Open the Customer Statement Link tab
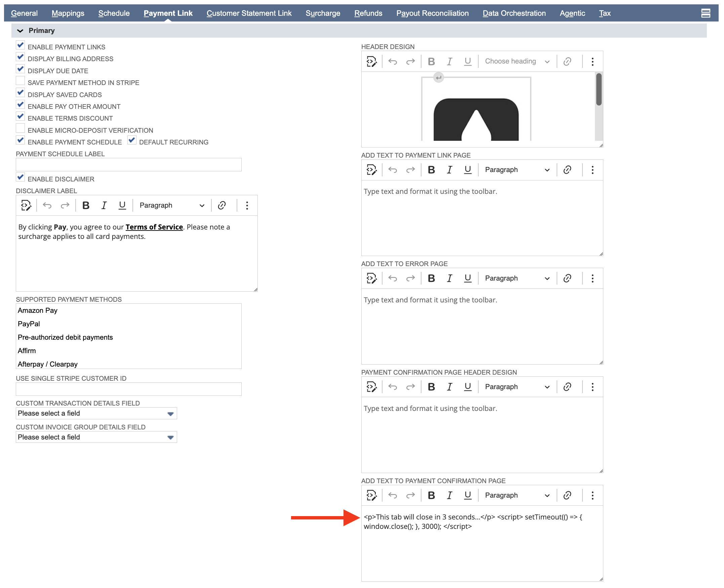724x588 pixels. pyautogui.click(x=249, y=13)
